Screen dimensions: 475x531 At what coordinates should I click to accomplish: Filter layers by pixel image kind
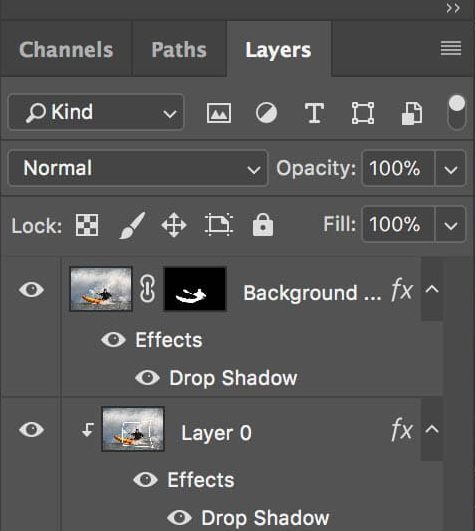(x=219, y=113)
